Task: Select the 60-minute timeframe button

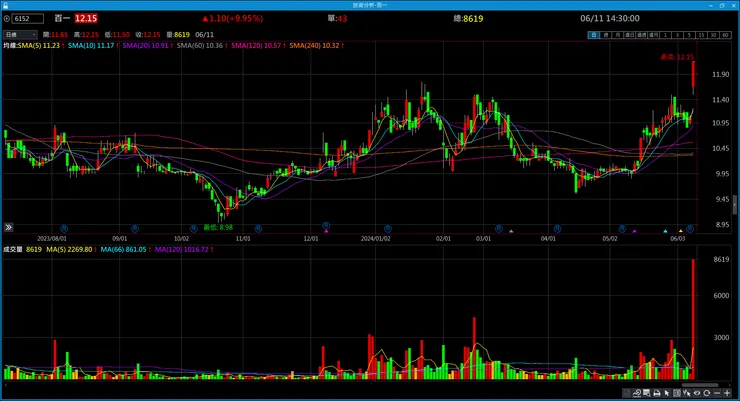Action: [725, 35]
